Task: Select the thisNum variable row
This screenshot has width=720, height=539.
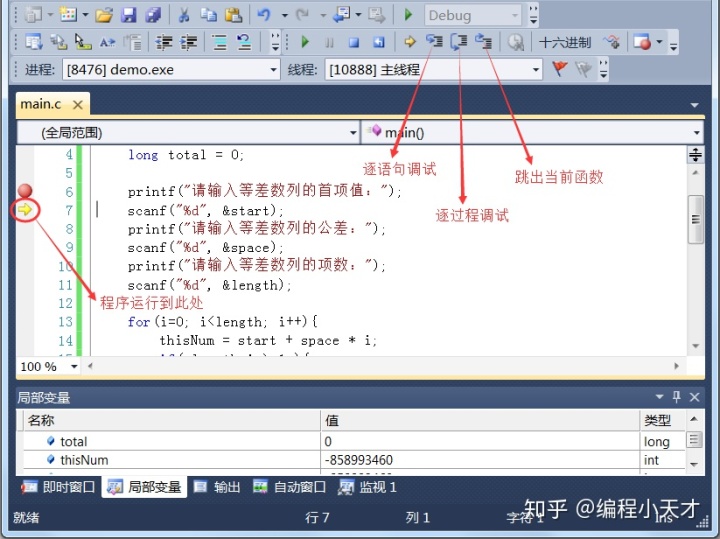Action: coord(354,460)
